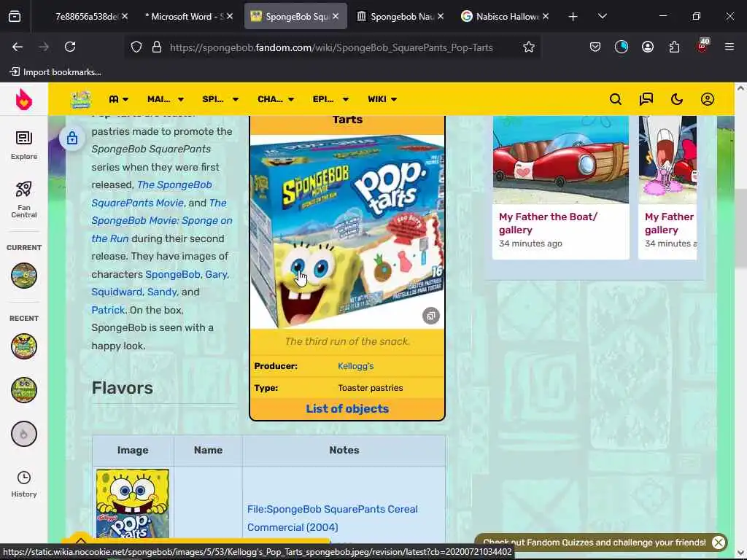The width and height of the screenshot is (747, 560).
Task: Dismiss the Fandom Quizzes notification
Action: [719, 542]
